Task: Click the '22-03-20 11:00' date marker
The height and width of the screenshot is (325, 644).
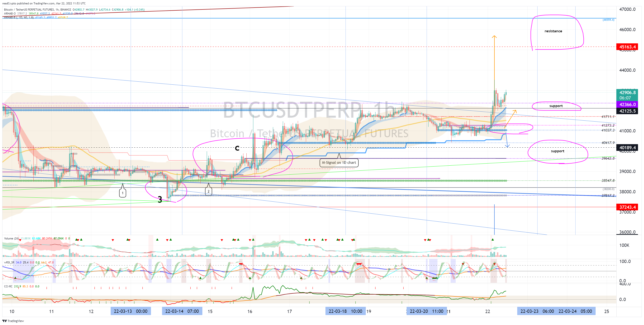Action: [427, 311]
